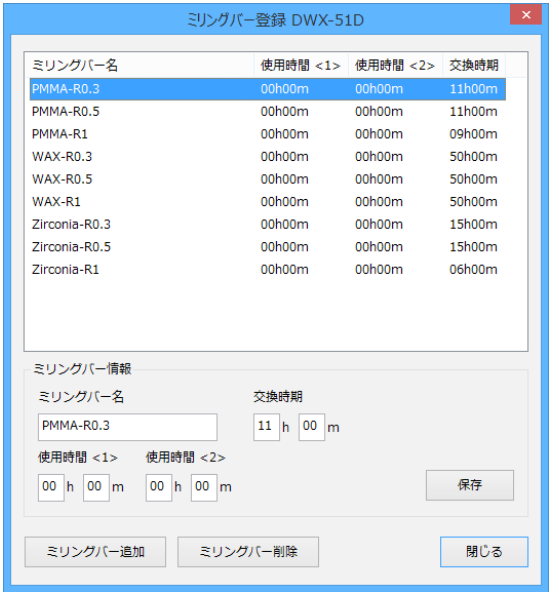Click the ミリングバー追加 add button
The image size is (552, 592).
point(95,552)
